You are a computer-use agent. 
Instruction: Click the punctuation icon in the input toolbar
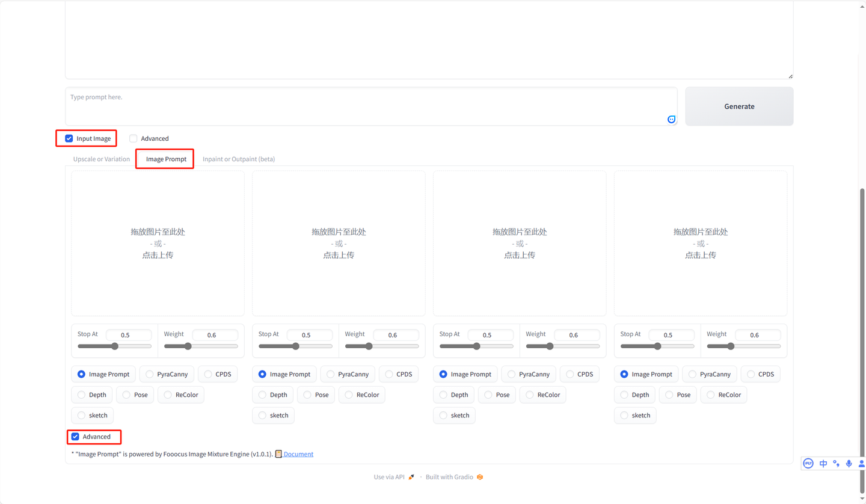click(x=835, y=463)
